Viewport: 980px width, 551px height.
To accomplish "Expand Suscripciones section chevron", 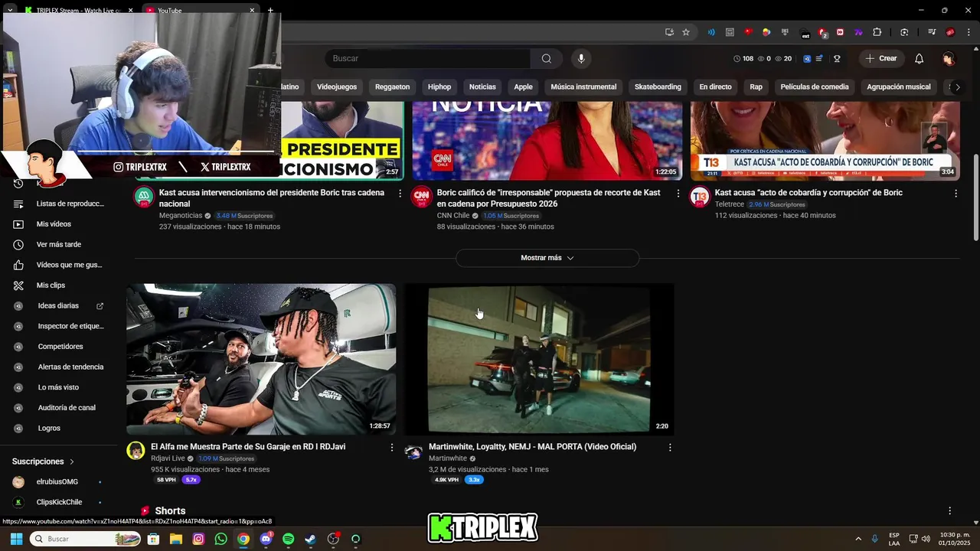I will [72, 462].
